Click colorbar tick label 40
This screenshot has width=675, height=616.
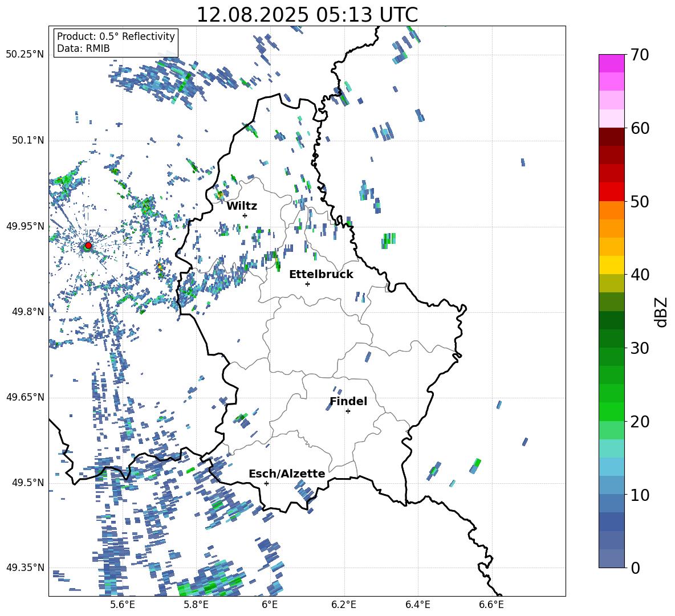pyautogui.click(x=640, y=275)
